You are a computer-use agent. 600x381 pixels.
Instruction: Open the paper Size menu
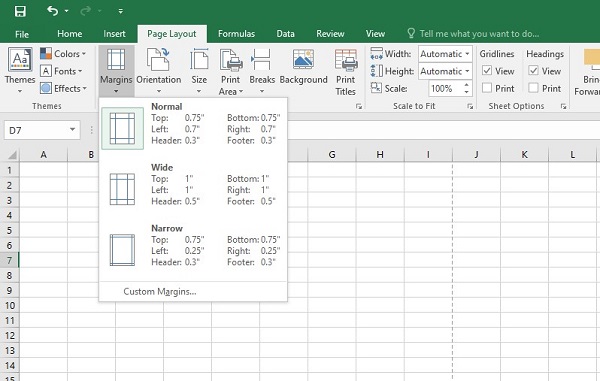tap(199, 71)
